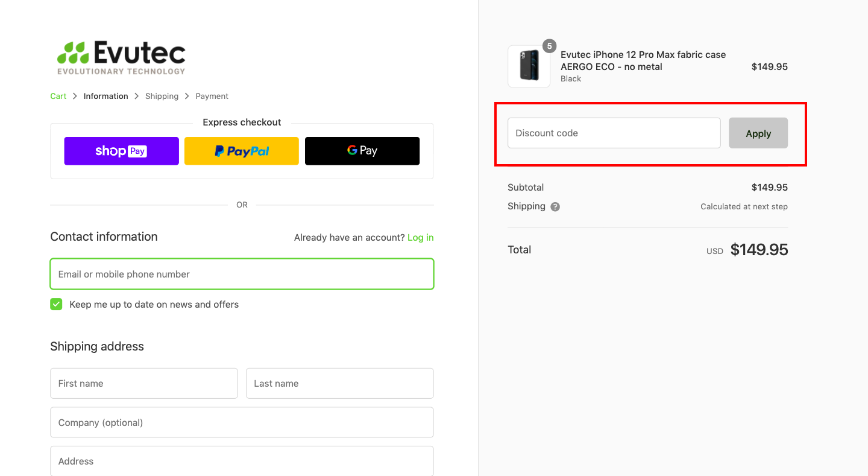Pay with Google Pay express button
Image resolution: width=868 pixels, height=476 pixels.
[x=362, y=151]
